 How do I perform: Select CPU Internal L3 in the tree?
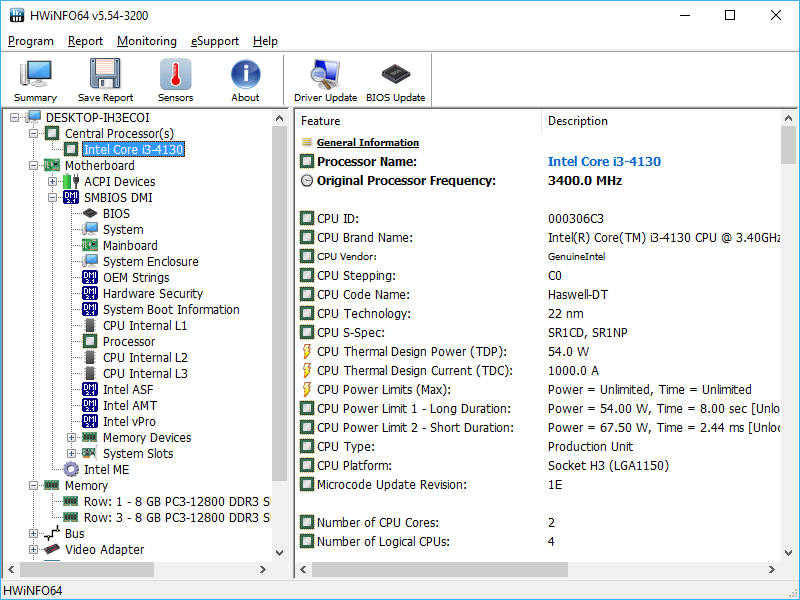click(145, 373)
